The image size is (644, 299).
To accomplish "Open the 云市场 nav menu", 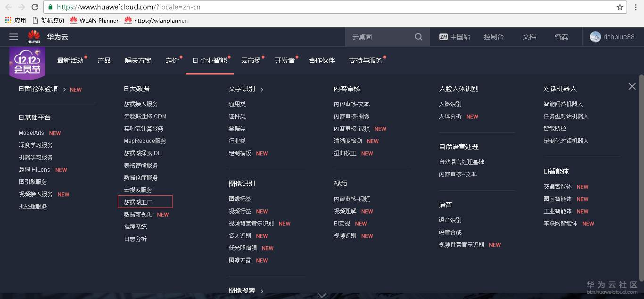I will point(251,60).
